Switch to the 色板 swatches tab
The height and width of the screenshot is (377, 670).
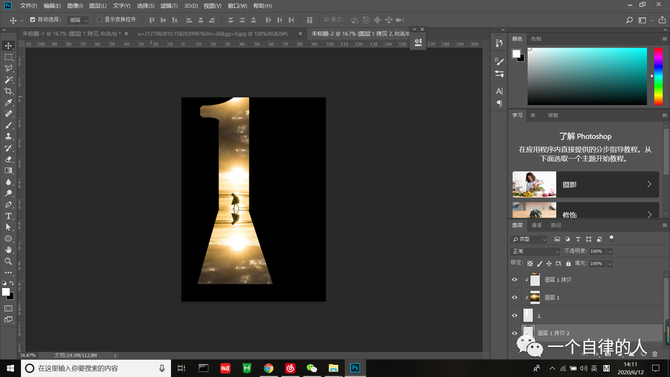tap(536, 39)
